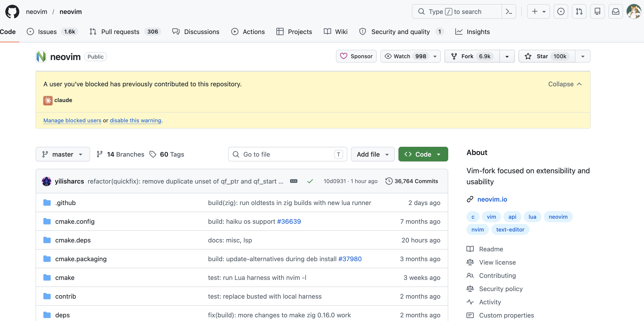Open the GitHub homepage via the Octocat logo
The width and height of the screenshot is (644, 321).
pyautogui.click(x=12, y=11)
